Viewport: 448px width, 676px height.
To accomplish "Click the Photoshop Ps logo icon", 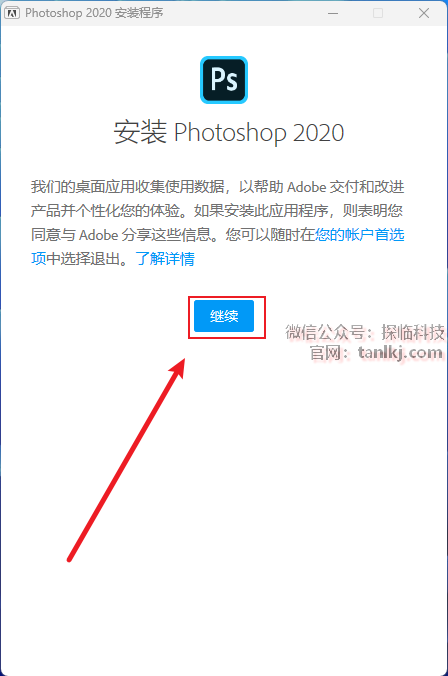I will pos(224,80).
